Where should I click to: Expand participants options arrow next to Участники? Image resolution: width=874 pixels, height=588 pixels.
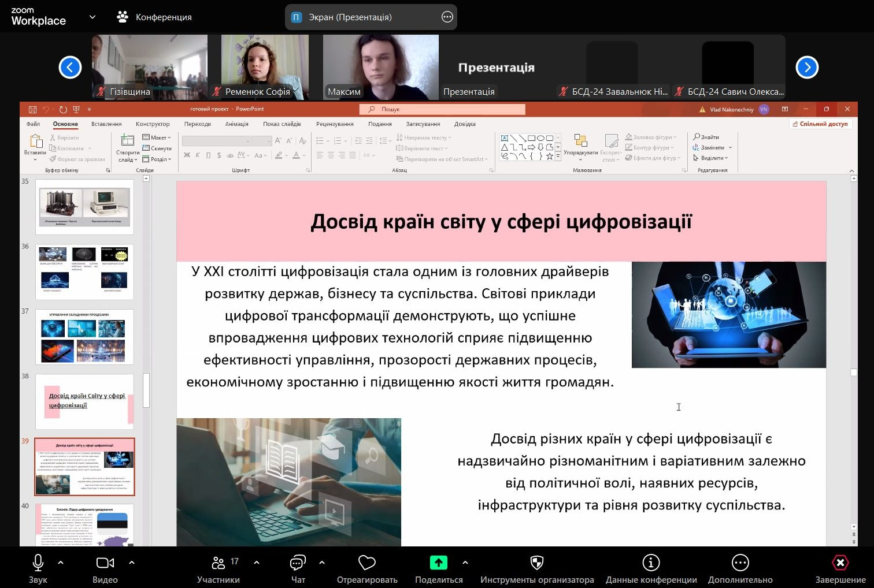[257, 562]
